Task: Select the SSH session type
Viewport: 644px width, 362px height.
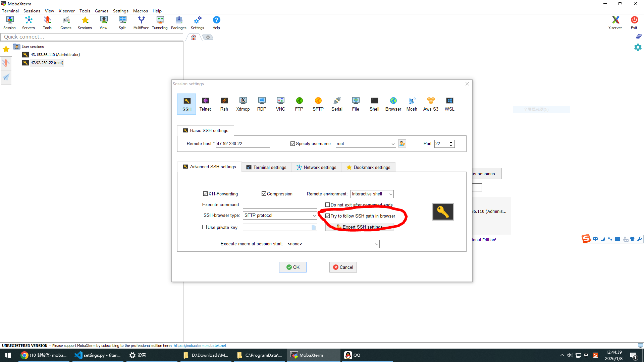Action: click(x=186, y=104)
